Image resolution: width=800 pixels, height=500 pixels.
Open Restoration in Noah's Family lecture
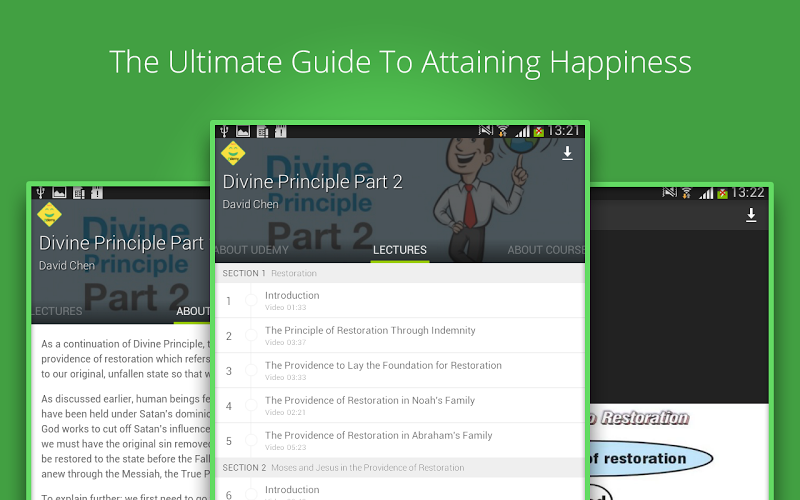click(x=400, y=406)
